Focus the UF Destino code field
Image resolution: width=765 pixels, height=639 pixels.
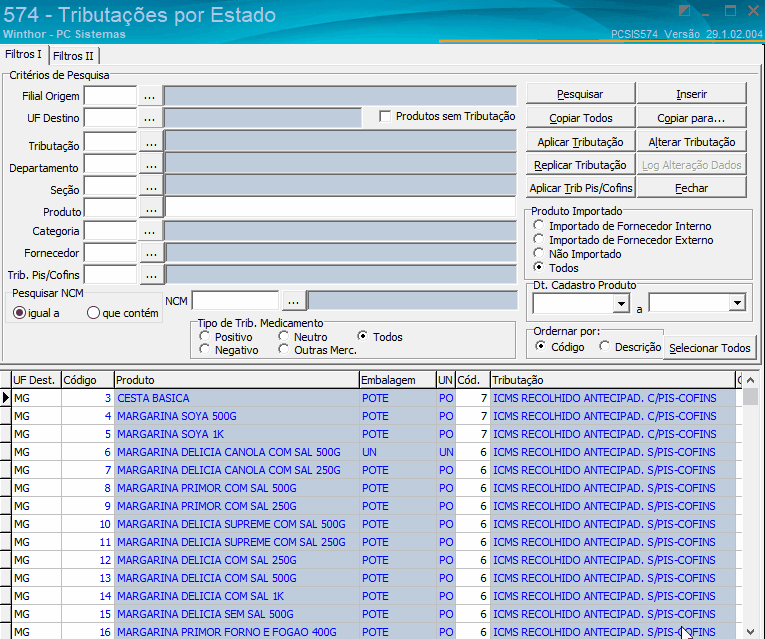[110, 118]
